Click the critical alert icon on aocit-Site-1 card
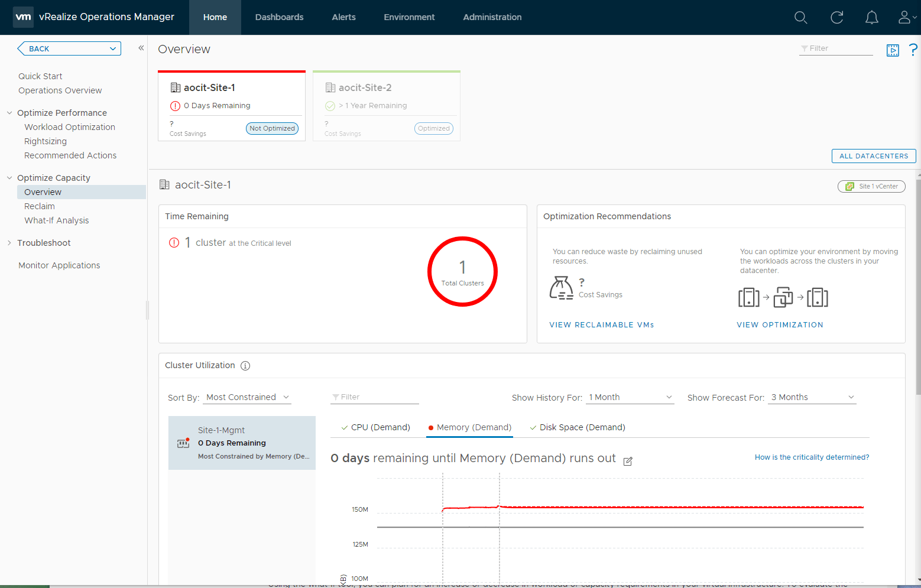 coord(175,106)
